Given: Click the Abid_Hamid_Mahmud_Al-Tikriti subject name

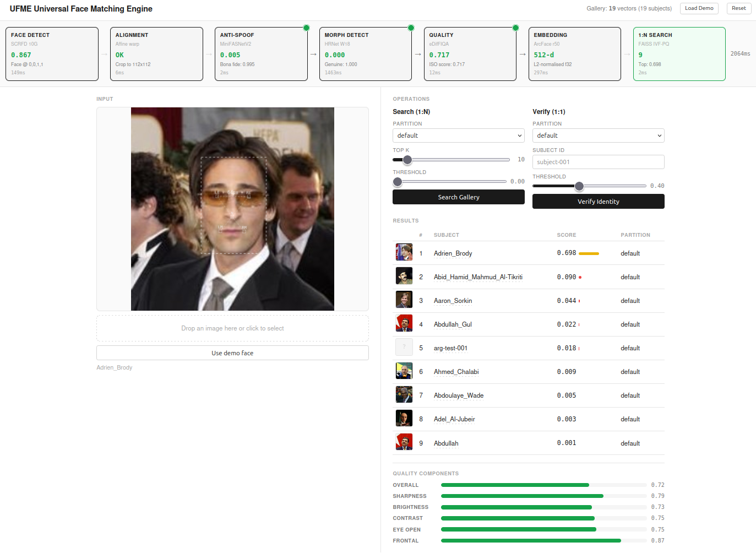Looking at the screenshot, I should pyautogui.click(x=478, y=277).
